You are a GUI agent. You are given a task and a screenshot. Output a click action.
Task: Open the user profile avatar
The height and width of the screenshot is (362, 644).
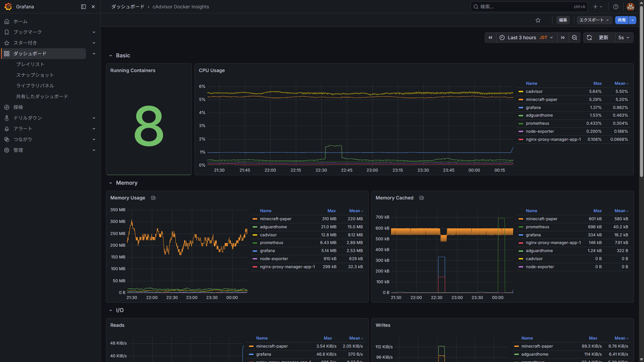631,7
